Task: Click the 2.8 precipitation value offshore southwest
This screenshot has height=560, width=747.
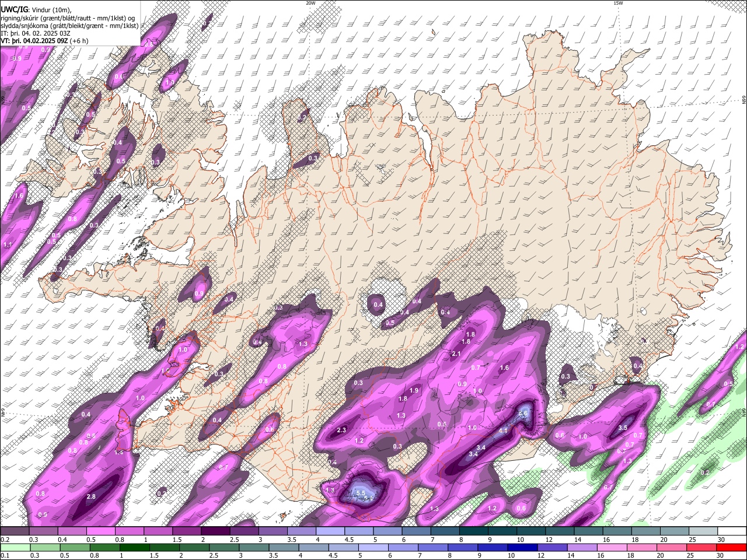Action: click(x=91, y=496)
